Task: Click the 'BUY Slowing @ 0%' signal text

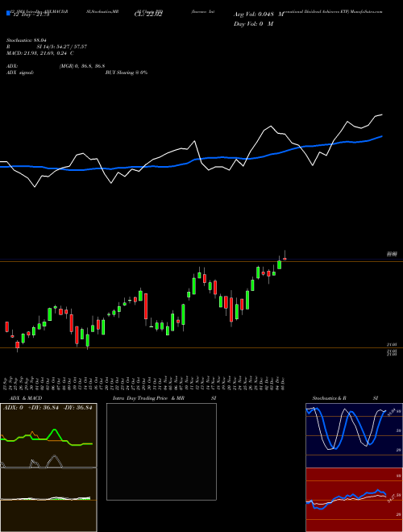Action: (127, 73)
